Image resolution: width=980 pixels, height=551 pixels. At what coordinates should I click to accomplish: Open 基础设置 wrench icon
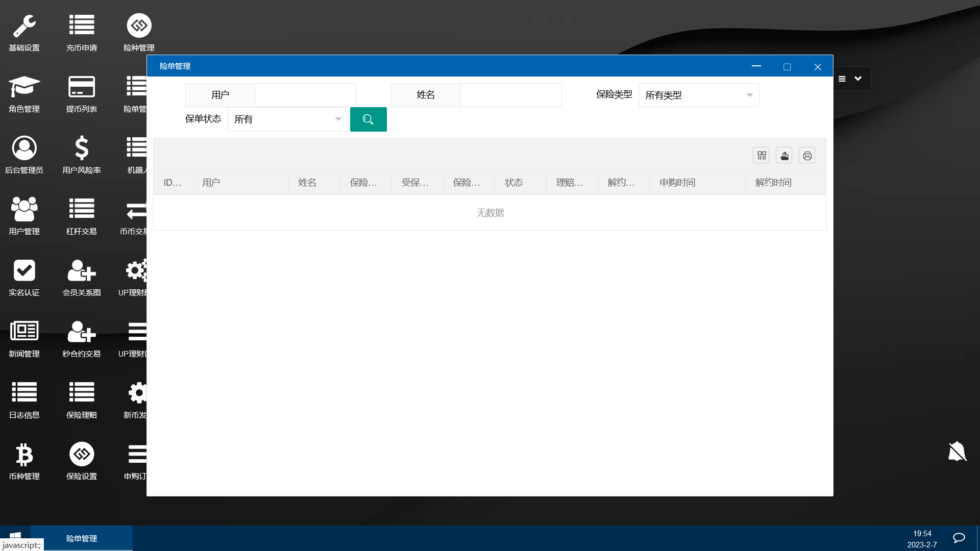tap(24, 26)
